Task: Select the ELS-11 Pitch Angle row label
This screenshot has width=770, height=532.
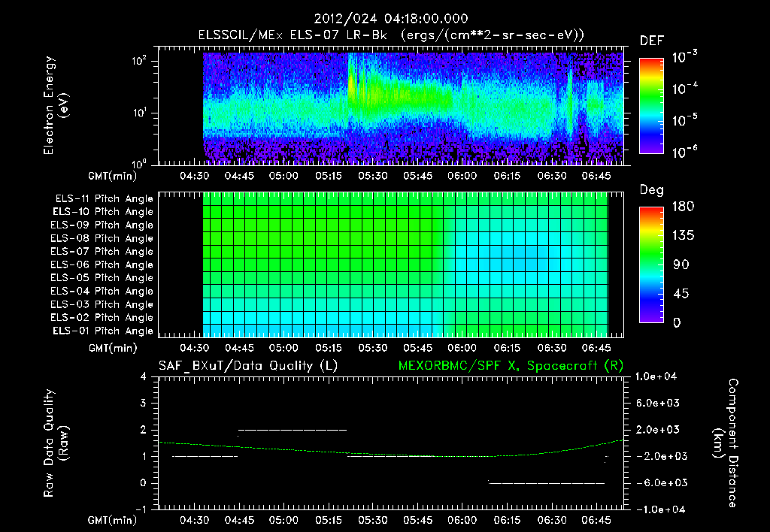Action: coord(104,199)
